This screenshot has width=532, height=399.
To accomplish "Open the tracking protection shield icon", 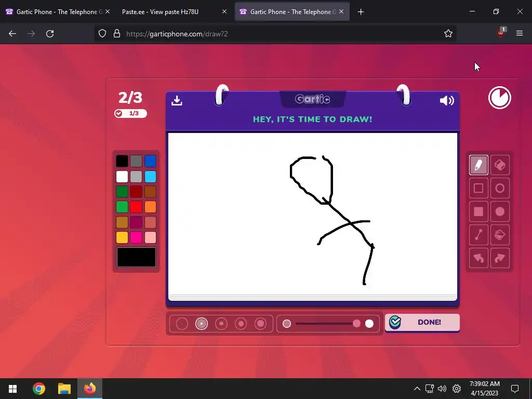I will (x=102, y=34).
